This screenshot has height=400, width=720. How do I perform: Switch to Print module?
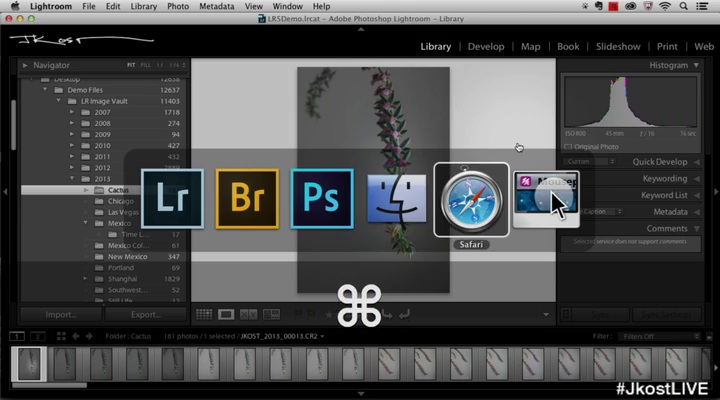[667, 46]
